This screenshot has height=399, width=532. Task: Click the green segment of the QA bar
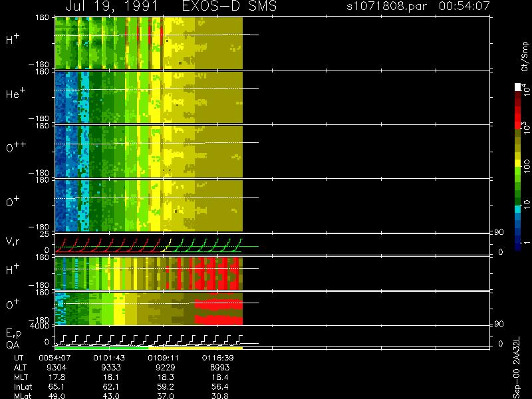[x=102, y=348]
